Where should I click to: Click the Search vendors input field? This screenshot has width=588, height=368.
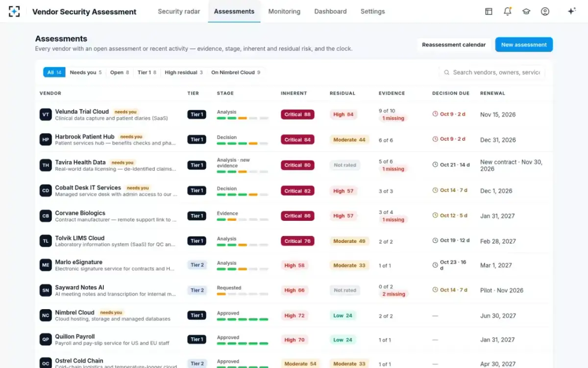(x=492, y=72)
